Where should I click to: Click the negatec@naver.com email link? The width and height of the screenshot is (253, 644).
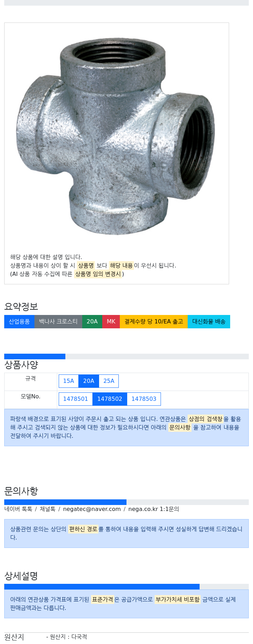click(92, 509)
